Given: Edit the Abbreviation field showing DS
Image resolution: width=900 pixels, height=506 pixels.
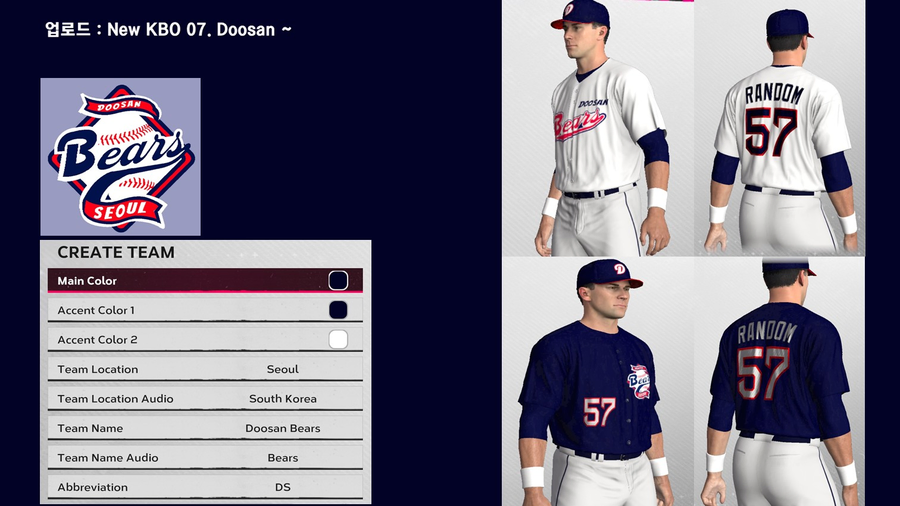Looking at the screenshot, I should (205, 487).
